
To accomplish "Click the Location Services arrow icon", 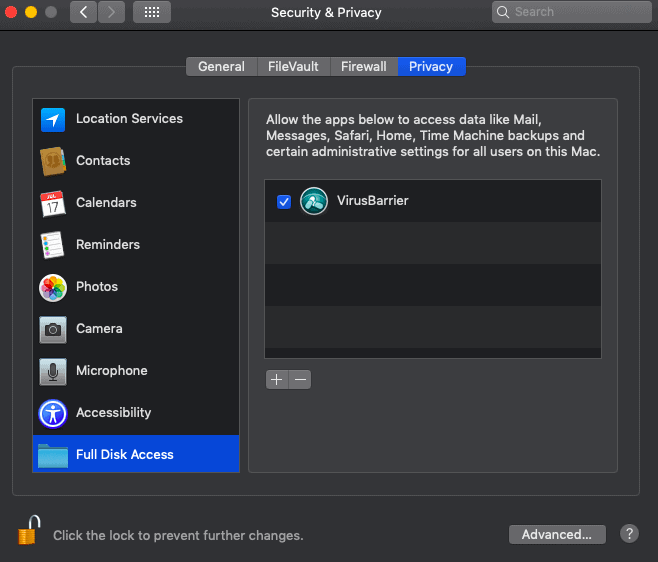I will pyautogui.click(x=53, y=120).
